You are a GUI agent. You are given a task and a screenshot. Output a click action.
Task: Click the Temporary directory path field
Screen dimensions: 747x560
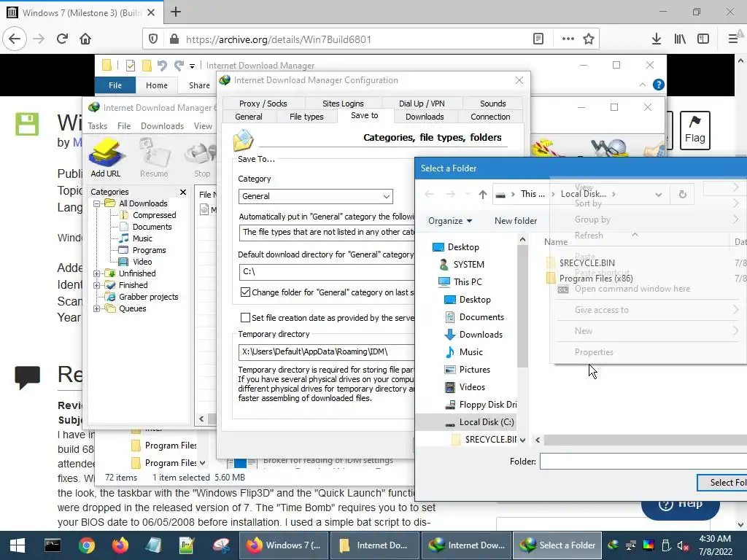coord(327,352)
